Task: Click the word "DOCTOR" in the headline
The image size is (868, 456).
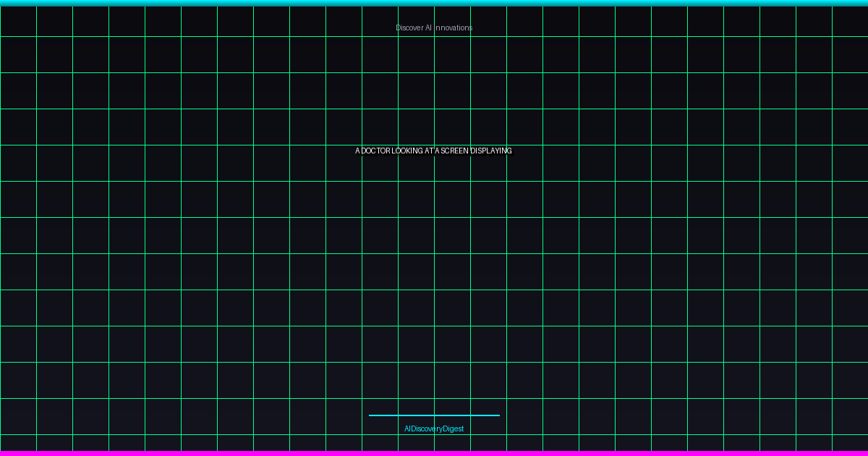Action: point(375,151)
